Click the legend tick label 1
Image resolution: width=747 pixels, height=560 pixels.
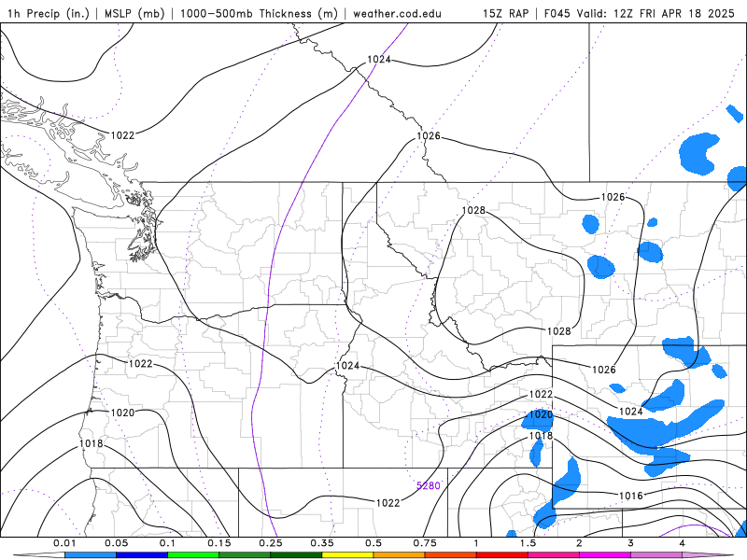pos(476,543)
